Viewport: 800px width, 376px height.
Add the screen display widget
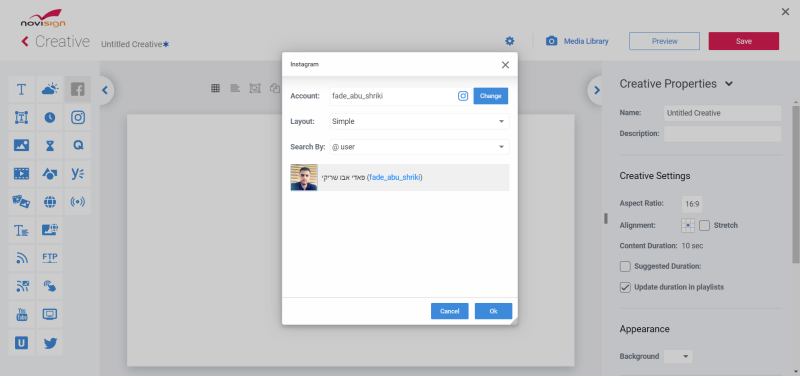click(49, 315)
